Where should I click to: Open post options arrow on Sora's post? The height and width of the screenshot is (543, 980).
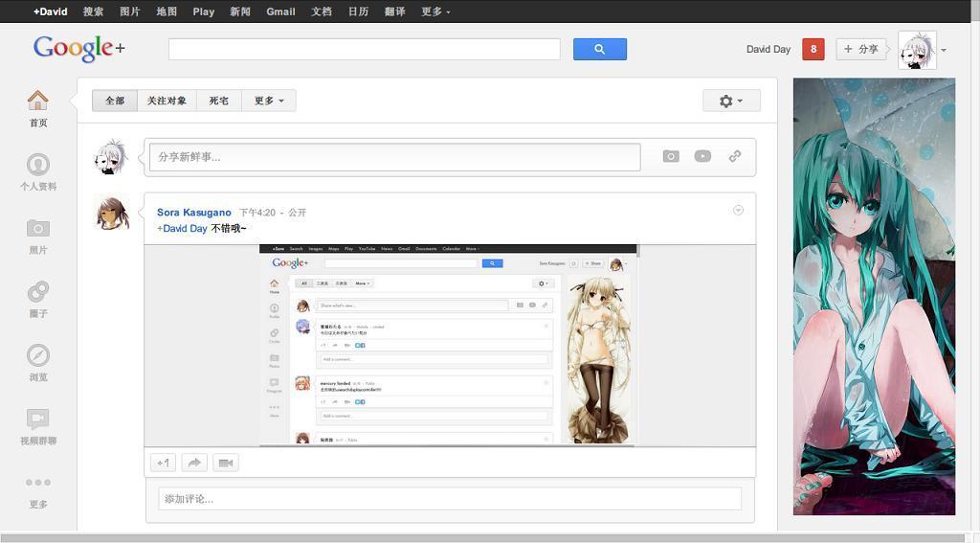[x=738, y=210]
